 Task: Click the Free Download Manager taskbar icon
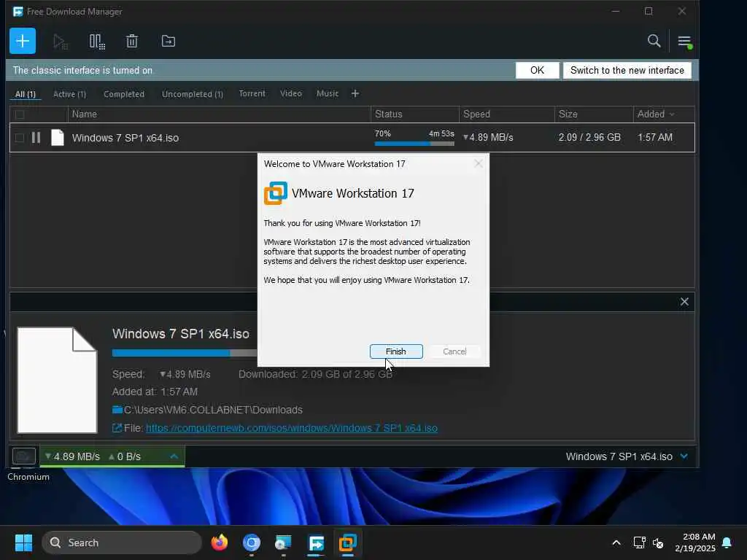click(x=317, y=542)
